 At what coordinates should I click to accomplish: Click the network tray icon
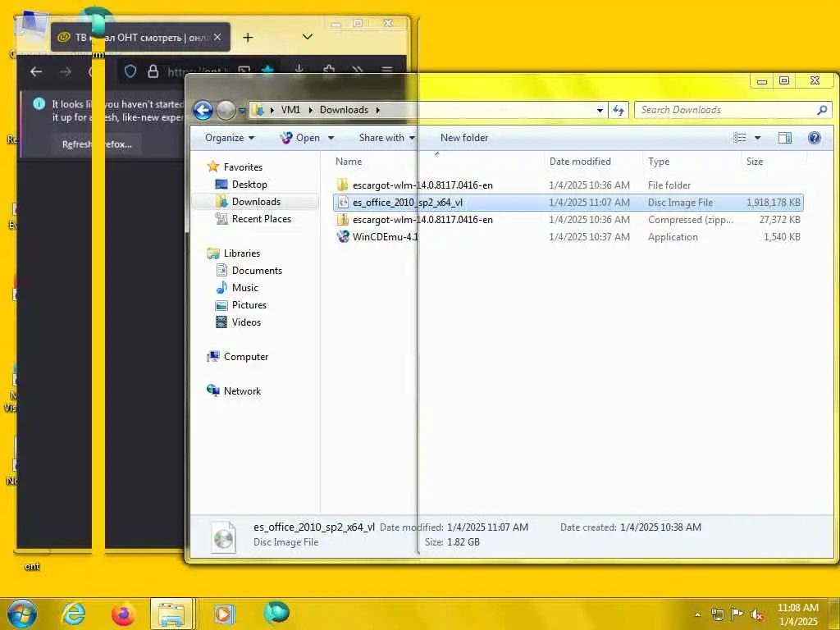tap(717, 614)
